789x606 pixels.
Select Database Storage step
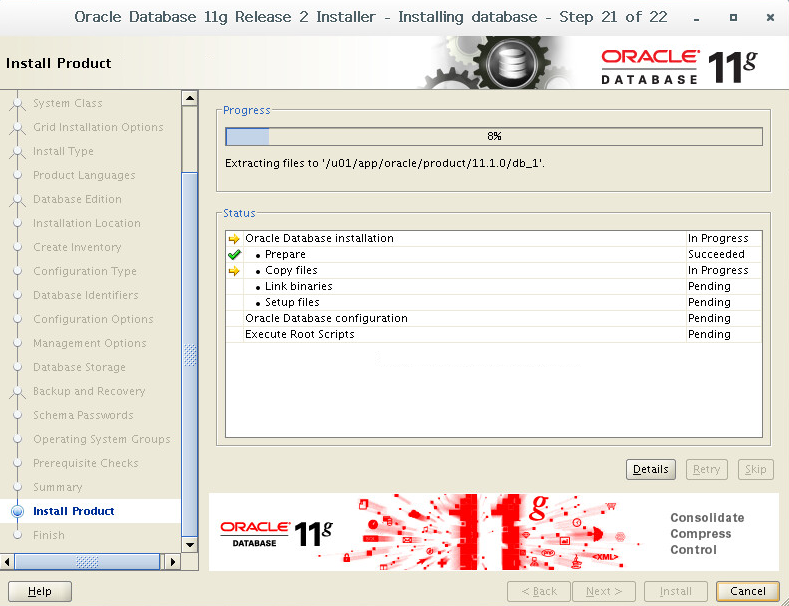click(x=79, y=367)
